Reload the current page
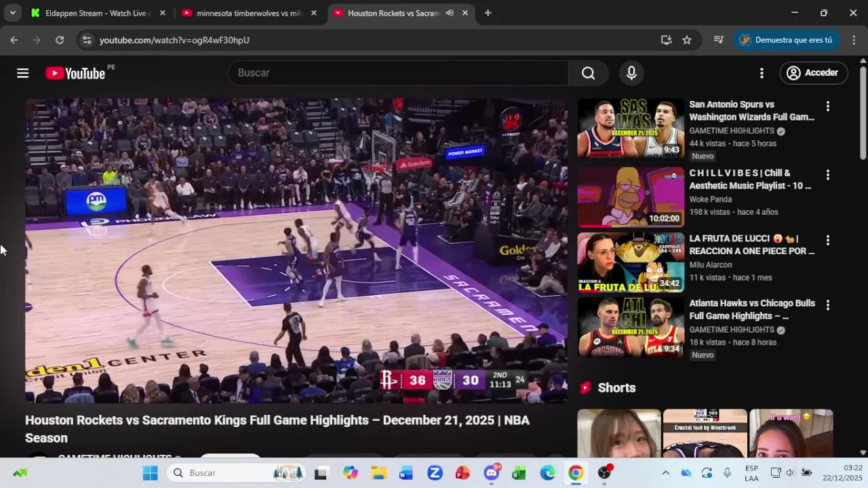 pyautogui.click(x=60, y=40)
